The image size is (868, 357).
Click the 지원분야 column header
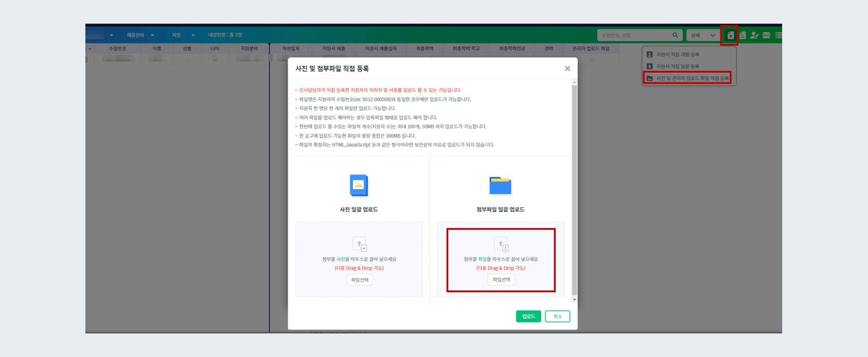[249, 49]
